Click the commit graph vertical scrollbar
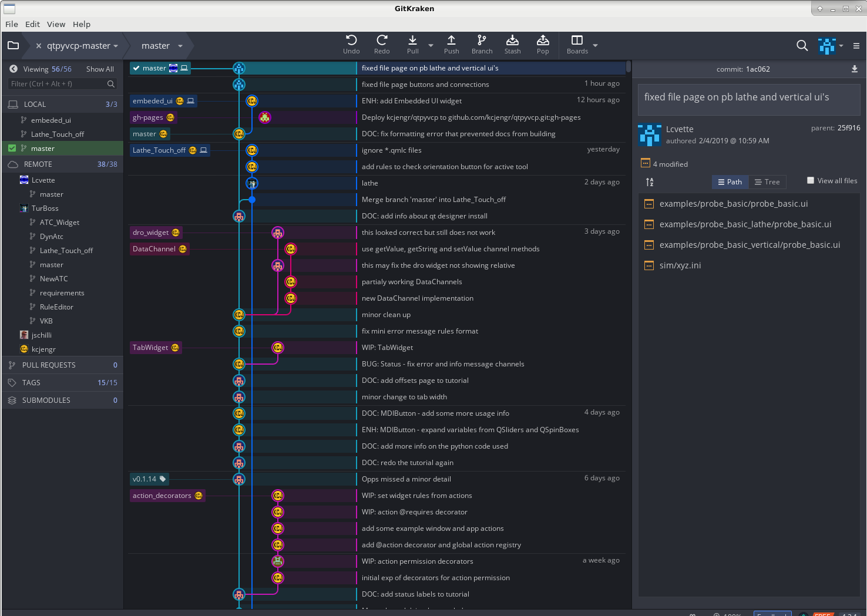The height and width of the screenshot is (616, 867). tap(629, 66)
